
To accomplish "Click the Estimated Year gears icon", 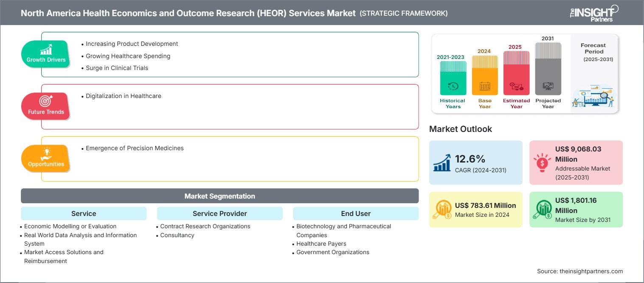I will (x=516, y=86).
